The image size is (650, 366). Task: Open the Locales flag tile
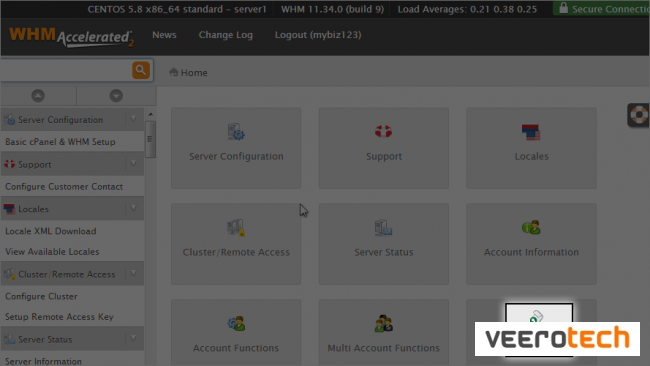tap(531, 148)
